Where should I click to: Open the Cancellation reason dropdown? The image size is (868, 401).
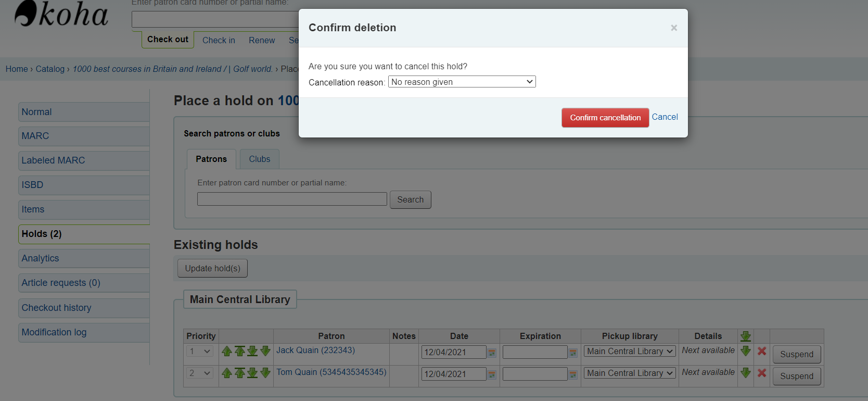coord(462,82)
